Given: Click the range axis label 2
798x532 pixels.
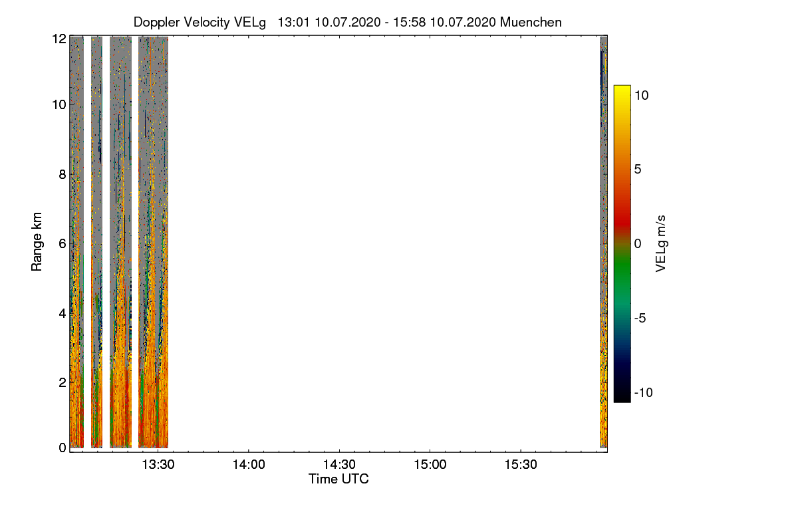Looking at the screenshot, I should click(63, 382).
